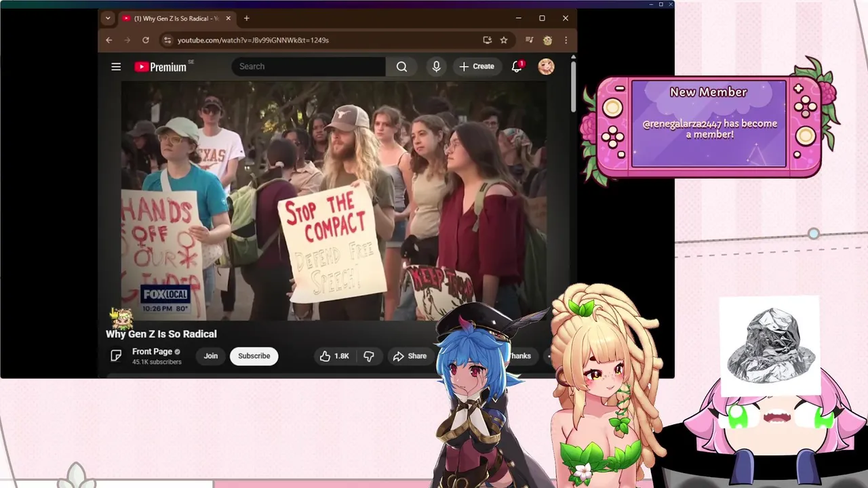The height and width of the screenshot is (488, 868).
Task: Open Chrome three-dot menu
Action: tap(566, 40)
